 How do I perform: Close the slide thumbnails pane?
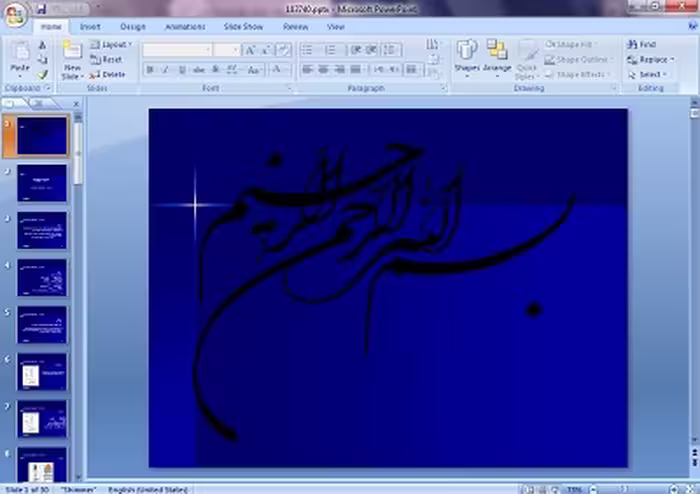76,104
